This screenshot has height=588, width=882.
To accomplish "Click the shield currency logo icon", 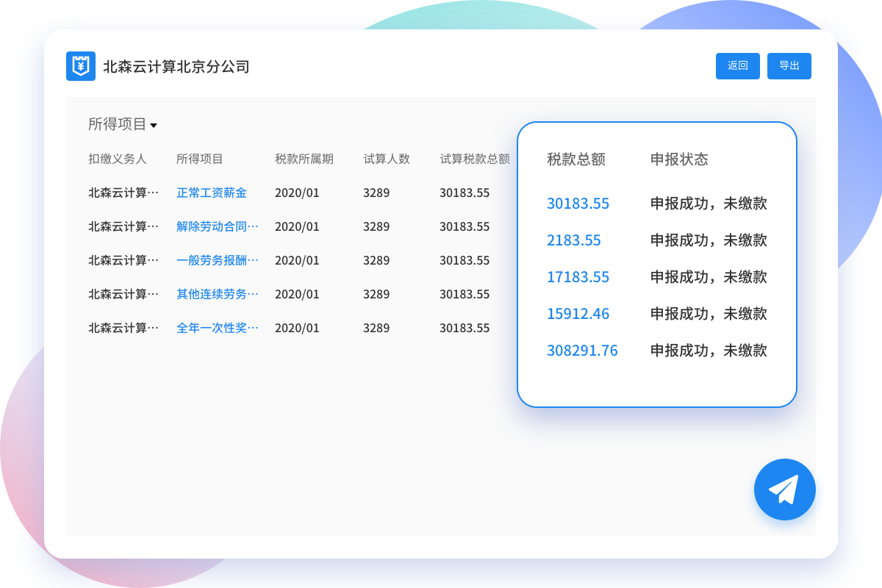I will click(81, 65).
